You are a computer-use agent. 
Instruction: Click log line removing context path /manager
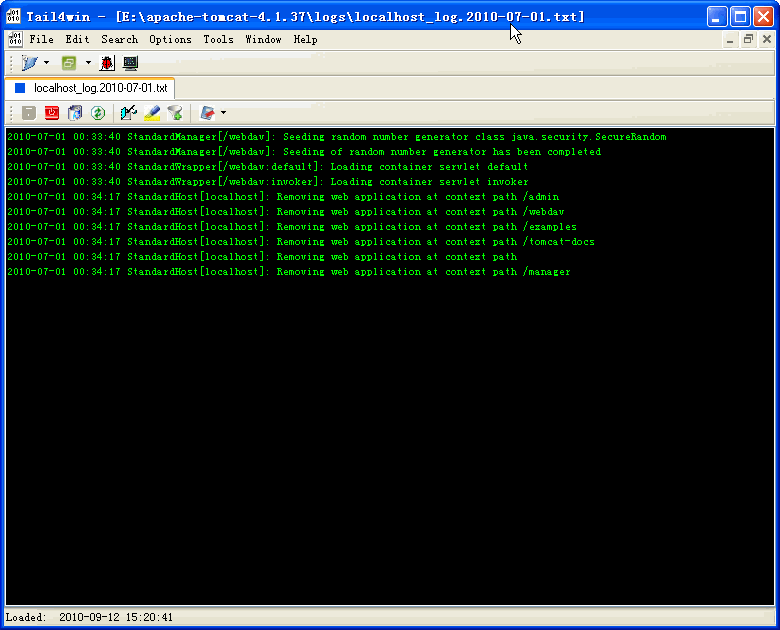point(289,272)
